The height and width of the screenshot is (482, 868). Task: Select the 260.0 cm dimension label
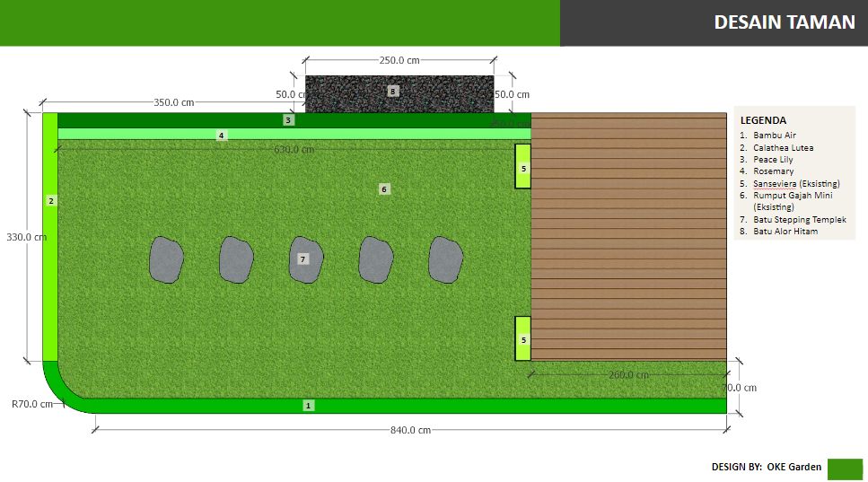(628, 374)
